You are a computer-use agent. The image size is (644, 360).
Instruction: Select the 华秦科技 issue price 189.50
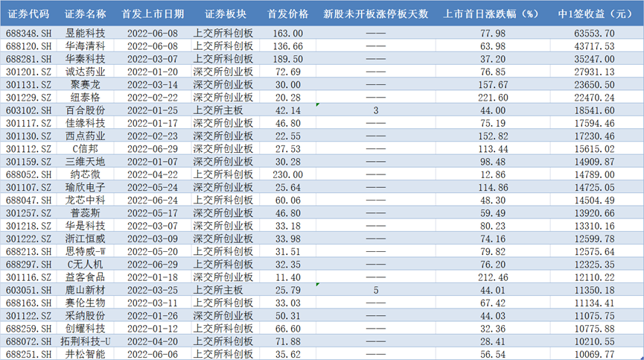click(286, 59)
